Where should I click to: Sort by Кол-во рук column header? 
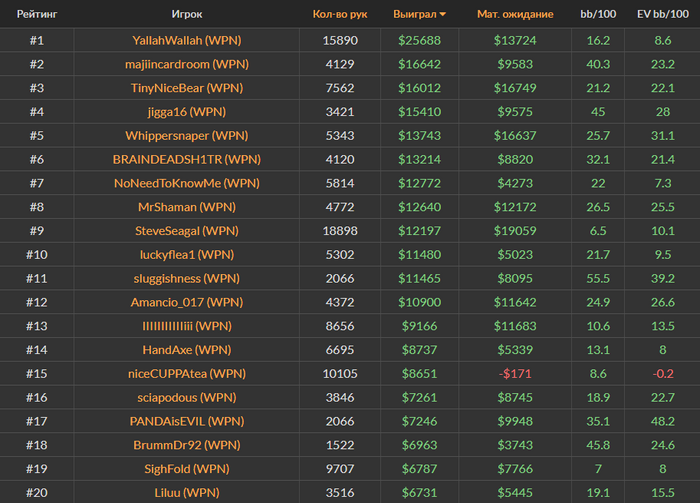pos(340,14)
